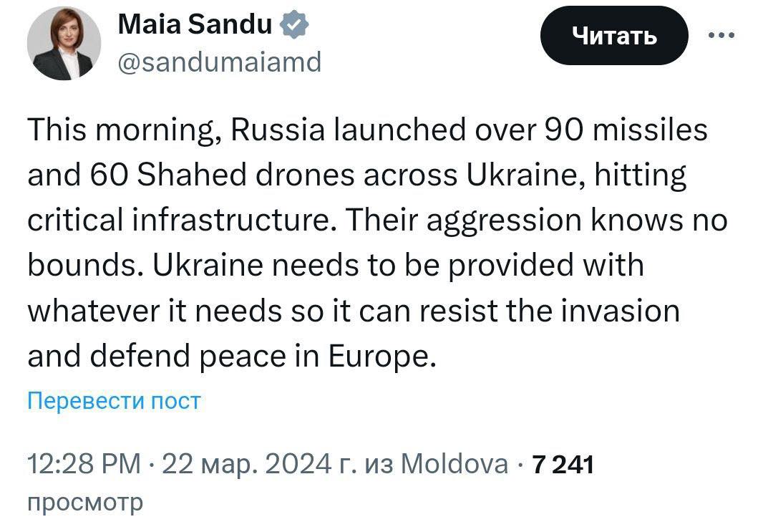Click the Читать follow button
763x532 pixels.
614,36
